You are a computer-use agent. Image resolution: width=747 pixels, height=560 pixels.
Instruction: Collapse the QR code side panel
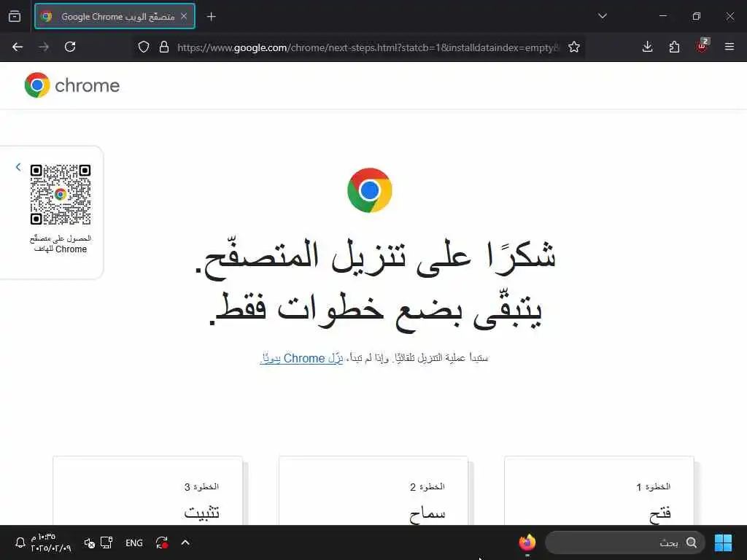(18, 167)
